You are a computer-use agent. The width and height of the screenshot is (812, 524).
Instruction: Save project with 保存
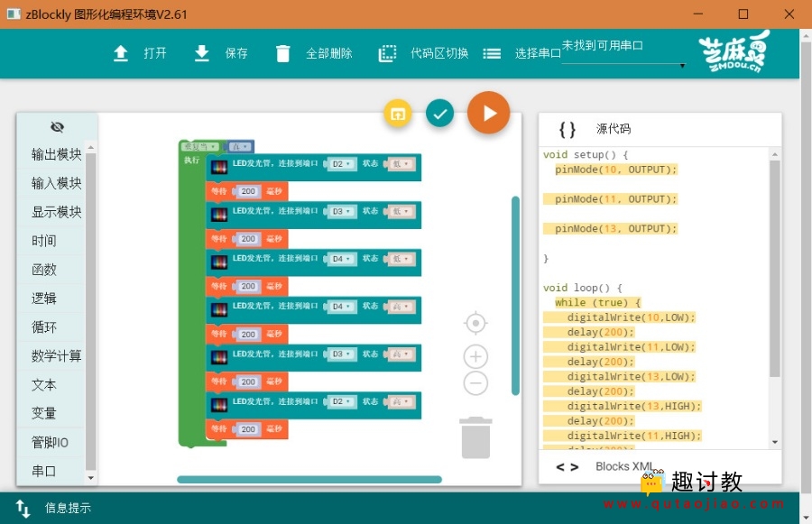(236, 53)
